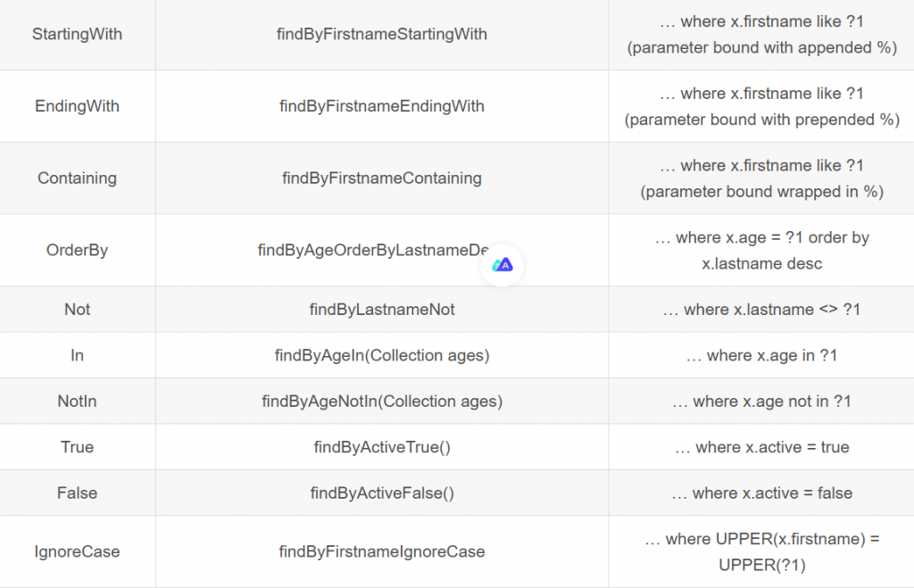
Task: Click the NotIn keyword cell
Action: coord(77,402)
